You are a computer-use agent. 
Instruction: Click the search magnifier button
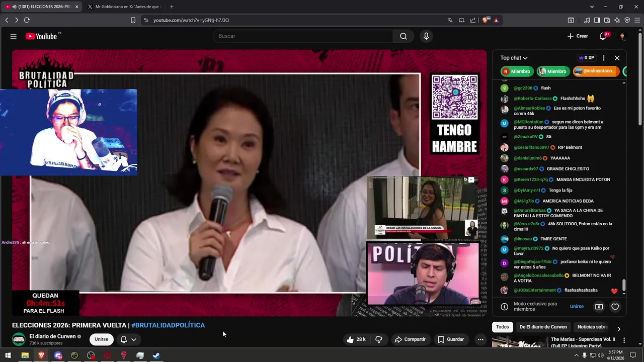[x=404, y=36]
